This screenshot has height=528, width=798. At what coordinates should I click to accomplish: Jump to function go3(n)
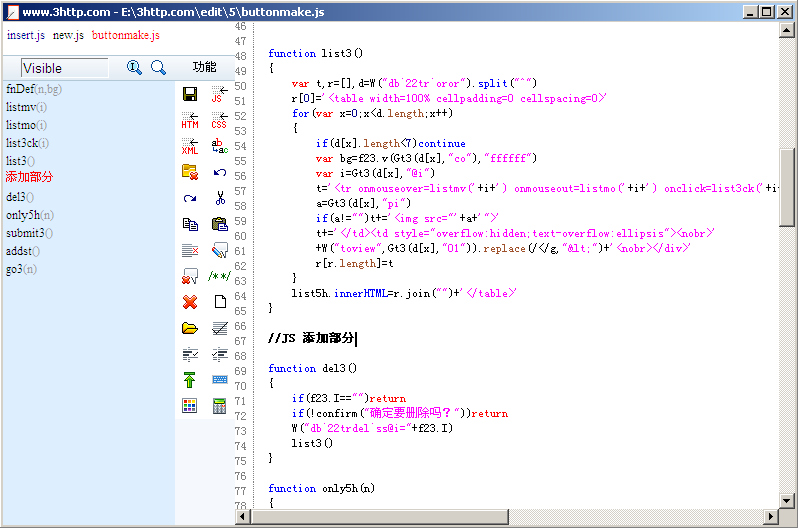[21, 269]
